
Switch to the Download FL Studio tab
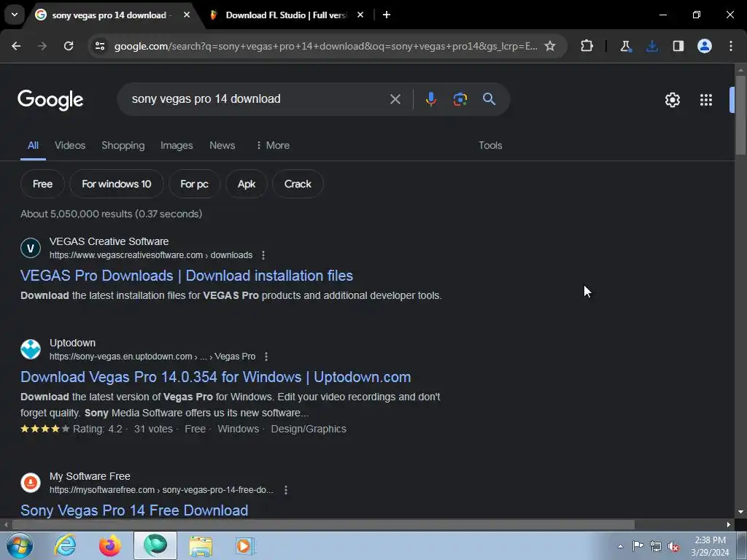tap(285, 15)
